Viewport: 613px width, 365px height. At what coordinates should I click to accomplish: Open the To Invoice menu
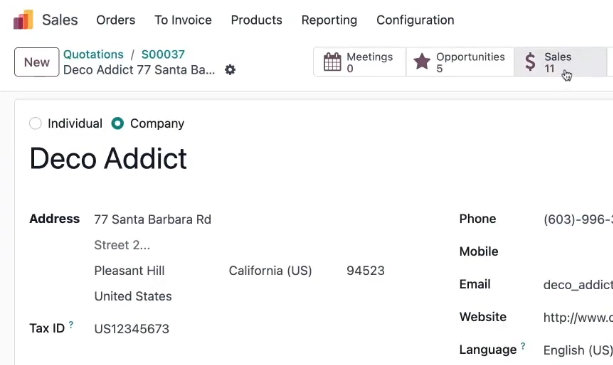183,20
